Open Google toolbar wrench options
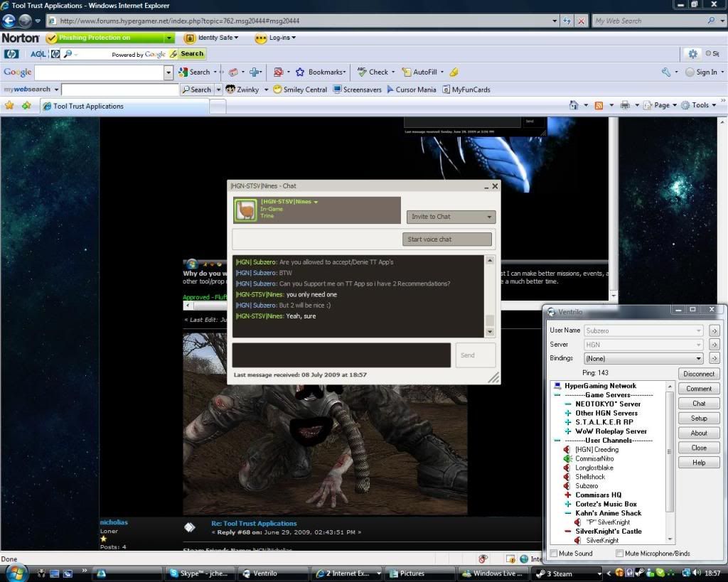 coord(667,72)
